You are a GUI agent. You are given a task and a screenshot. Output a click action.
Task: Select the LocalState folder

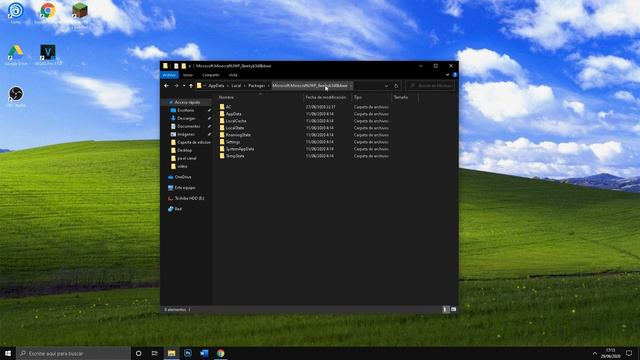tap(235, 128)
